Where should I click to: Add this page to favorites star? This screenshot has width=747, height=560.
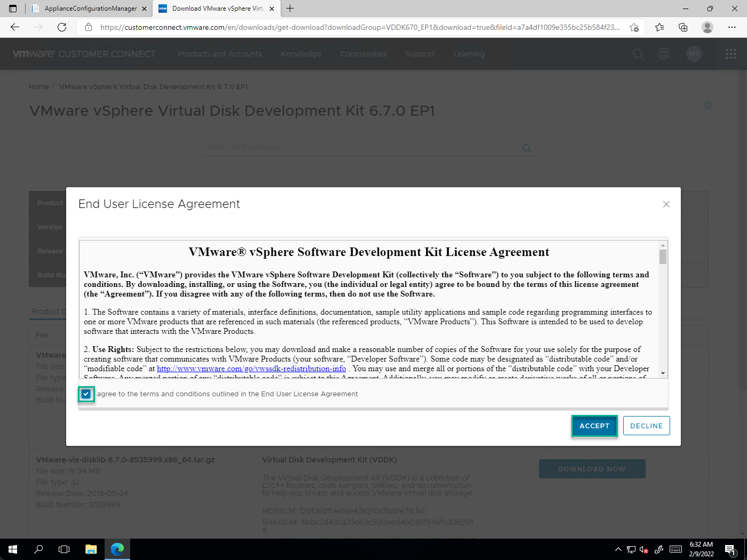[634, 27]
